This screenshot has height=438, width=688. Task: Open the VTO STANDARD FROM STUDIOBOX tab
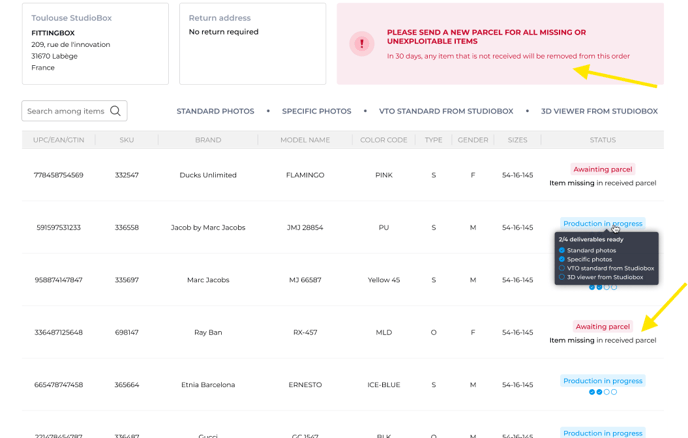coord(446,111)
